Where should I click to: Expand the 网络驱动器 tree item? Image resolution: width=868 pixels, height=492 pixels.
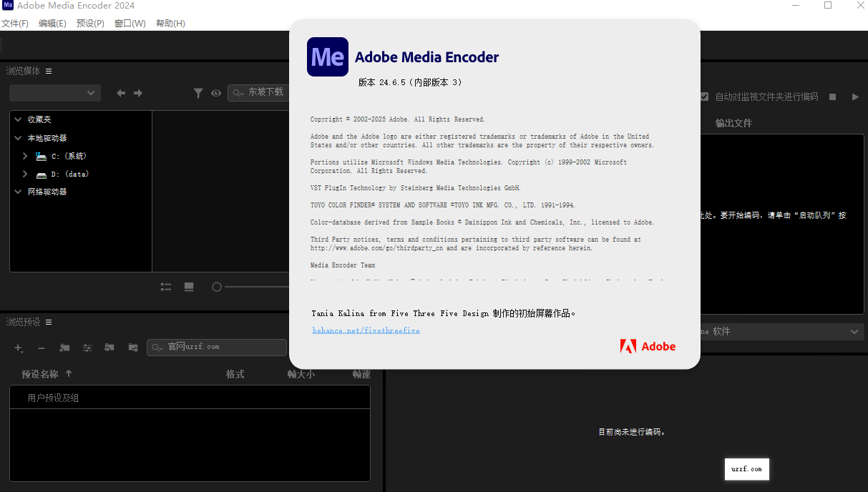18,191
